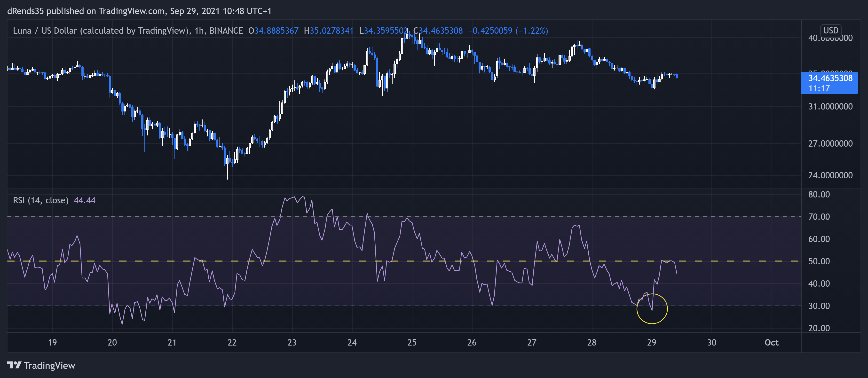Click the close price value C34.4635308
Viewport: 868px width, 378px height.
coord(438,31)
